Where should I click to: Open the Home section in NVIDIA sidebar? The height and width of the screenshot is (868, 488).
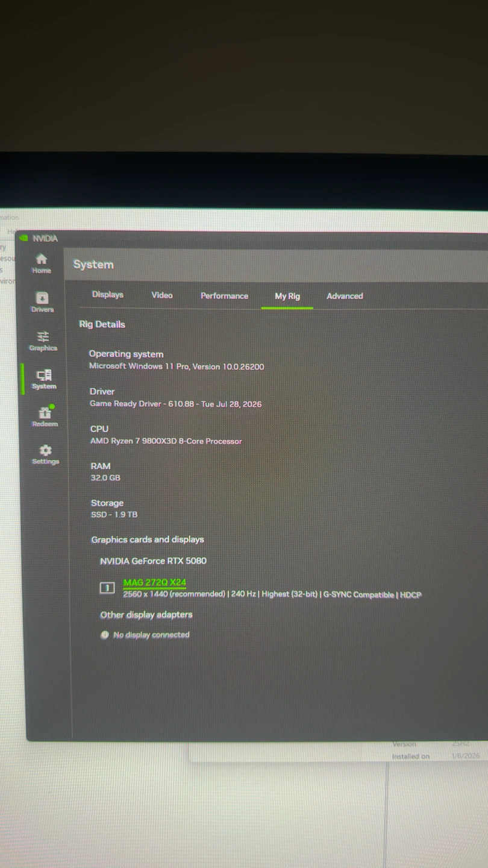42,263
